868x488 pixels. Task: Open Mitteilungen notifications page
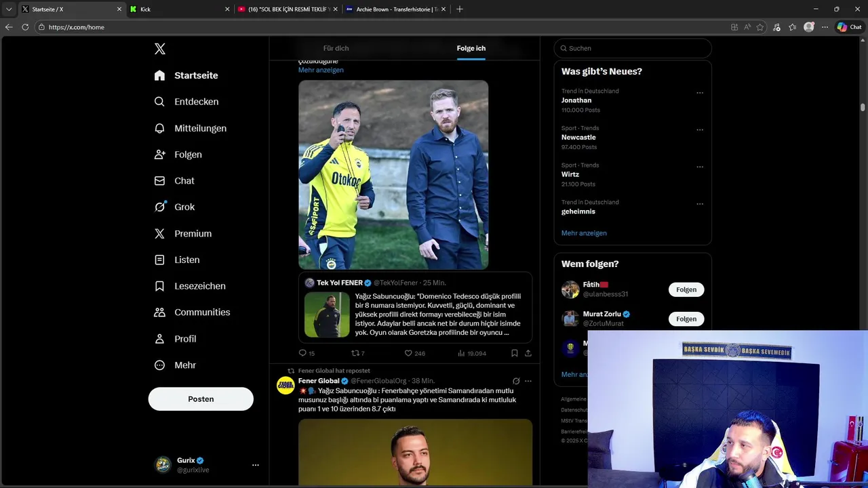(x=190, y=128)
